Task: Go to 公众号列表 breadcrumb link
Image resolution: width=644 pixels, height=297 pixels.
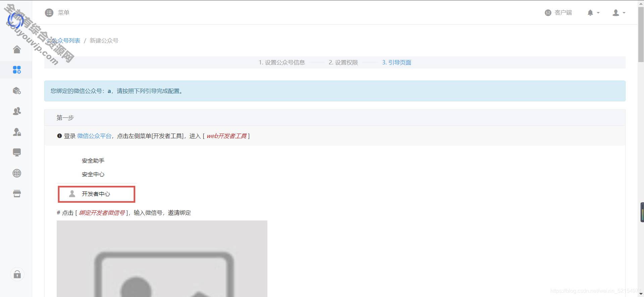Action: (x=66, y=41)
